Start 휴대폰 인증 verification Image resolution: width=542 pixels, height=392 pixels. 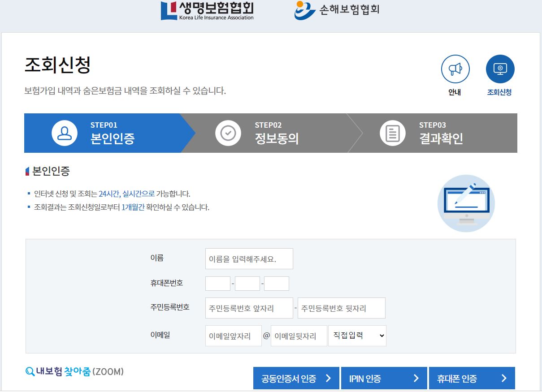coord(472,378)
